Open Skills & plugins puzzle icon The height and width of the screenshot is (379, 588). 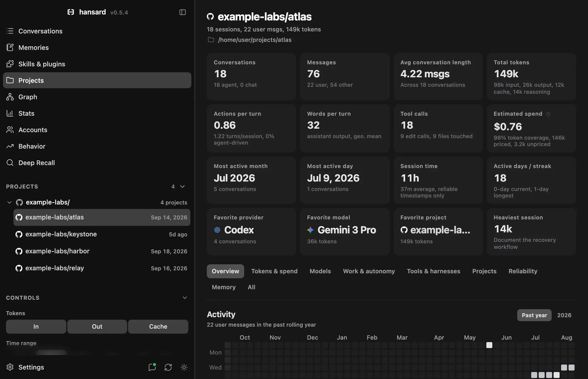coord(10,64)
